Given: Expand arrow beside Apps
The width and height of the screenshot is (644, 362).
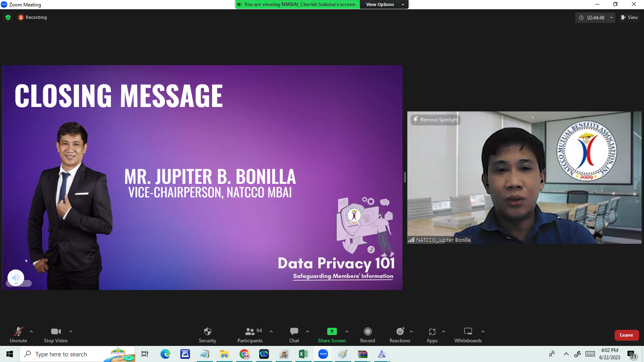Looking at the screenshot, I should coord(444,331).
